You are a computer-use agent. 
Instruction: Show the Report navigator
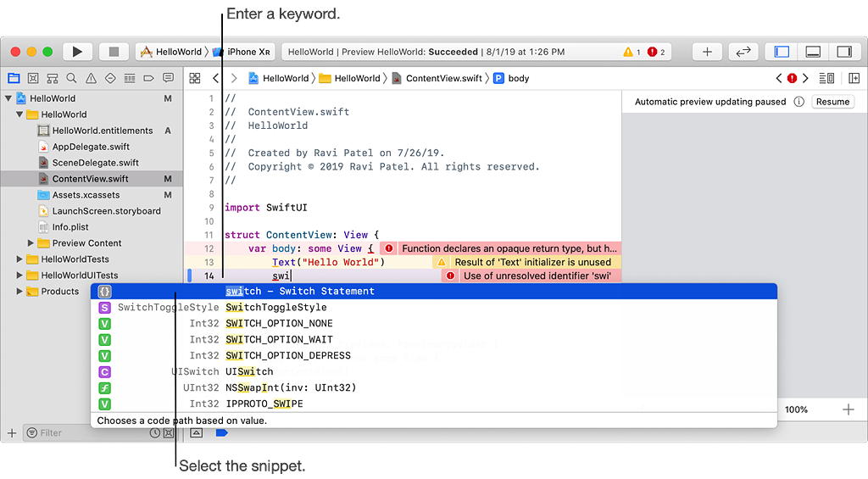point(169,78)
